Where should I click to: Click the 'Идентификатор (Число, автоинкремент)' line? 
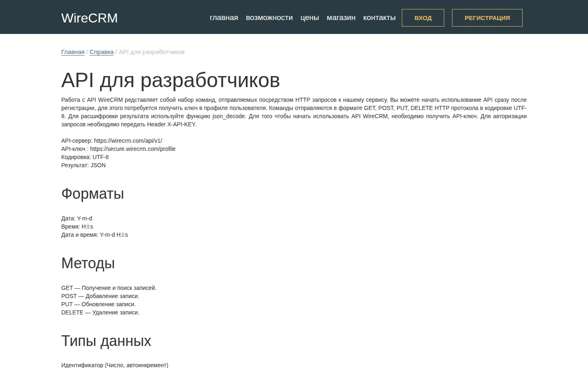coord(115,365)
